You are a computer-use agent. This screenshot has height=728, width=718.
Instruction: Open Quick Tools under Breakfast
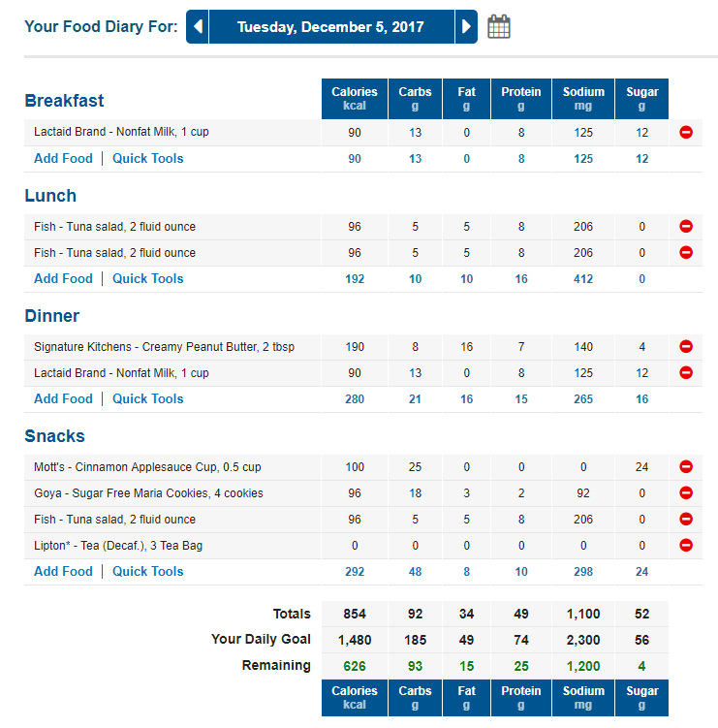(148, 158)
